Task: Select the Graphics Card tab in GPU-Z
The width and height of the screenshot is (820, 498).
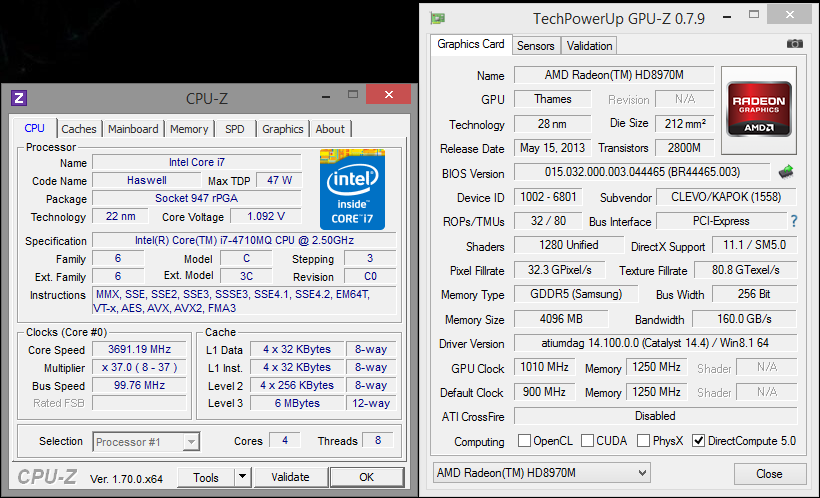Action: coord(471,44)
